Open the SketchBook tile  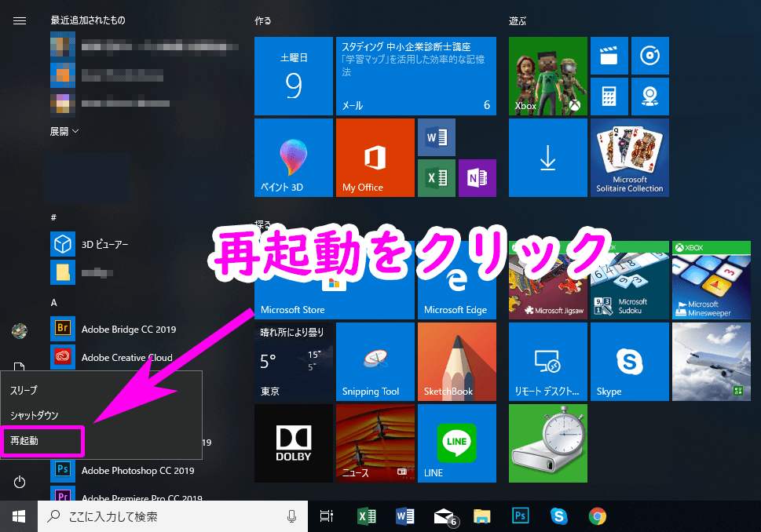[x=457, y=362]
